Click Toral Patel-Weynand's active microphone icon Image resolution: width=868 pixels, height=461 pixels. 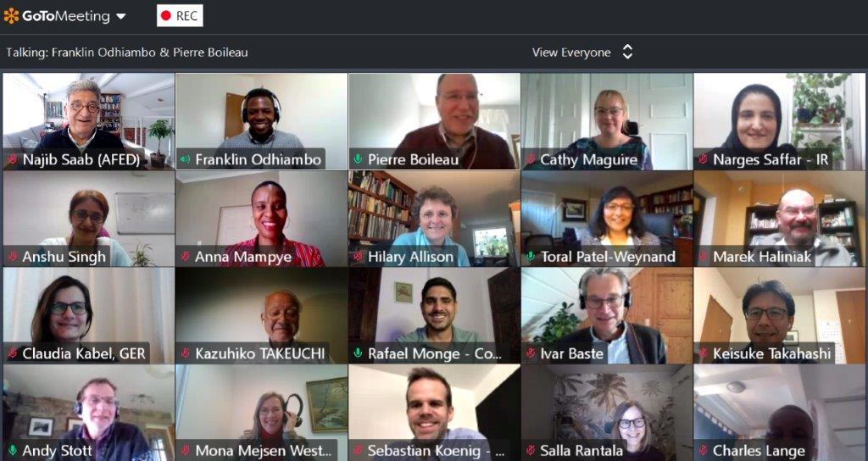pos(531,256)
